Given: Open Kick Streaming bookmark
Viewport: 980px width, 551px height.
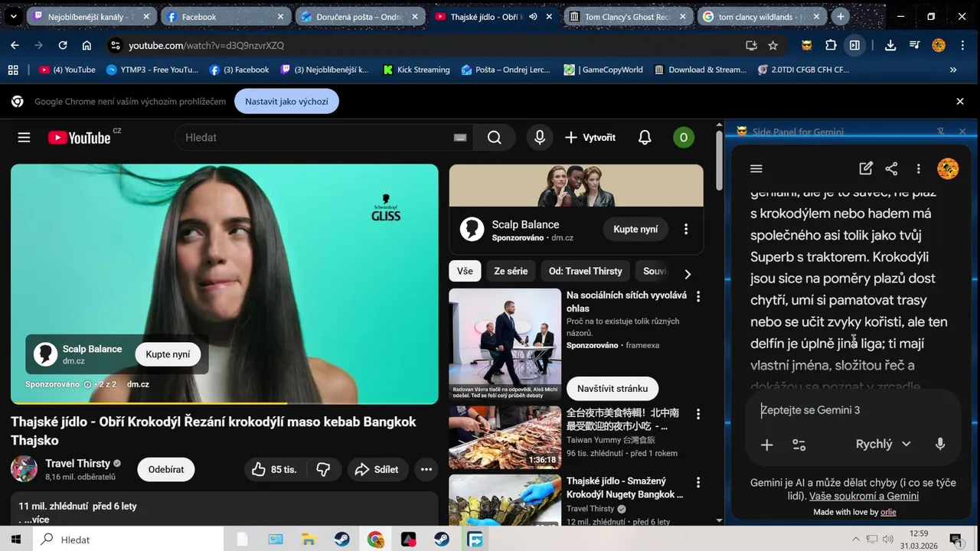Looking at the screenshot, I should (416, 70).
